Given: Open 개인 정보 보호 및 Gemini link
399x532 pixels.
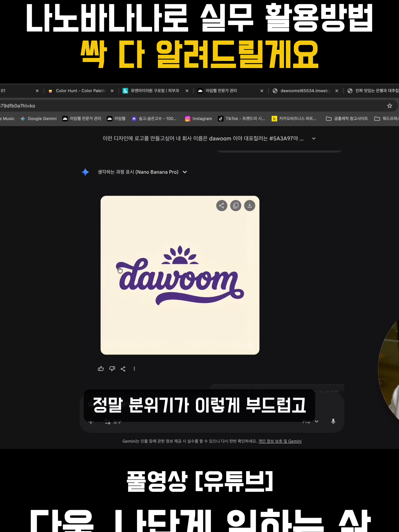Looking at the screenshot, I should tap(280, 441).
